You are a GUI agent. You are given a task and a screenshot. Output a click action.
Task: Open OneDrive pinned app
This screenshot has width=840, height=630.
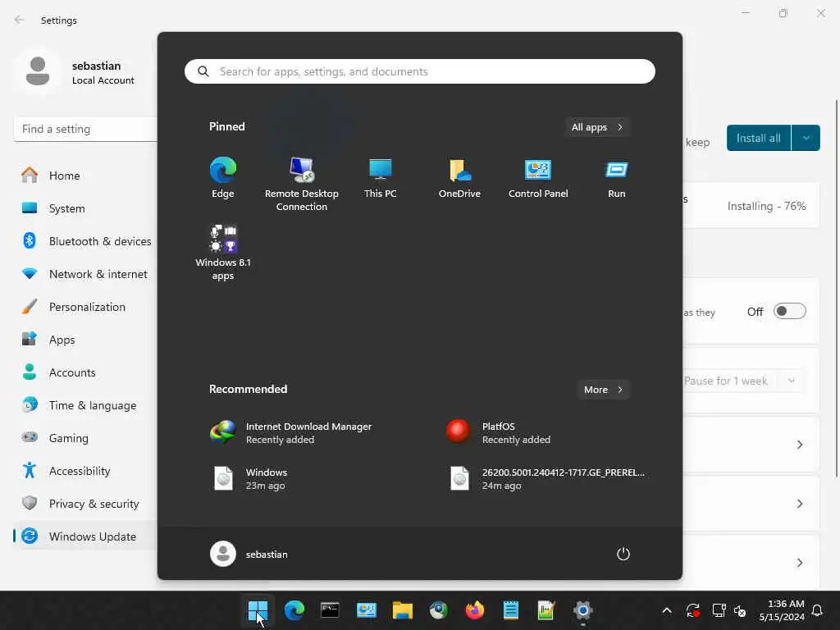(459, 178)
